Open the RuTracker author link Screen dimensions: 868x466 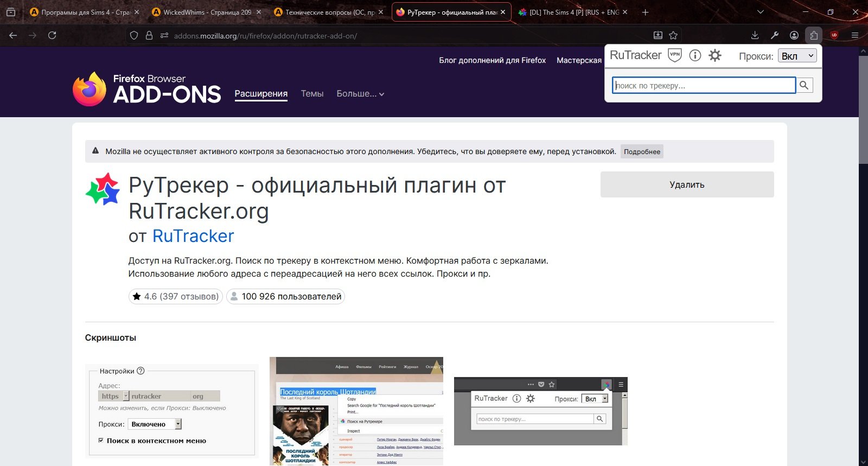[193, 236]
